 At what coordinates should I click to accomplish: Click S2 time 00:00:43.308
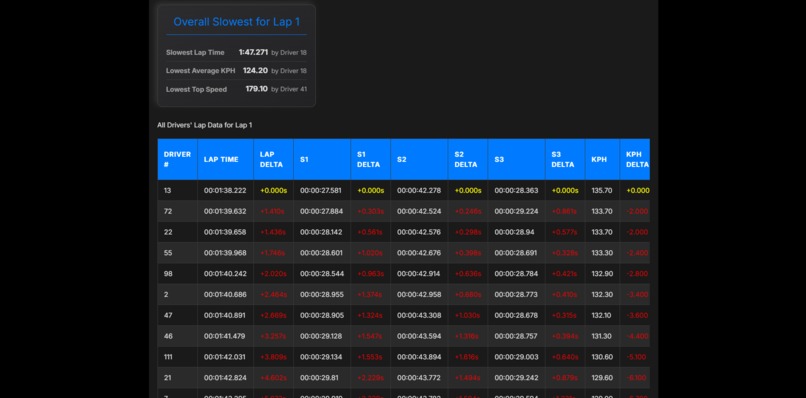(419, 315)
